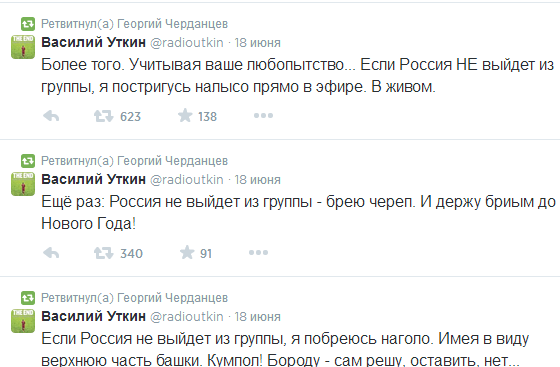Retweet the tweet with 340 retweets
This screenshot has width=560, height=367.
(x=104, y=253)
